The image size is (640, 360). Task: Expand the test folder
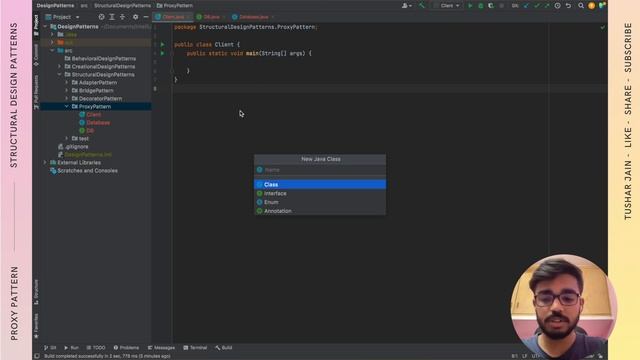click(67, 139)
